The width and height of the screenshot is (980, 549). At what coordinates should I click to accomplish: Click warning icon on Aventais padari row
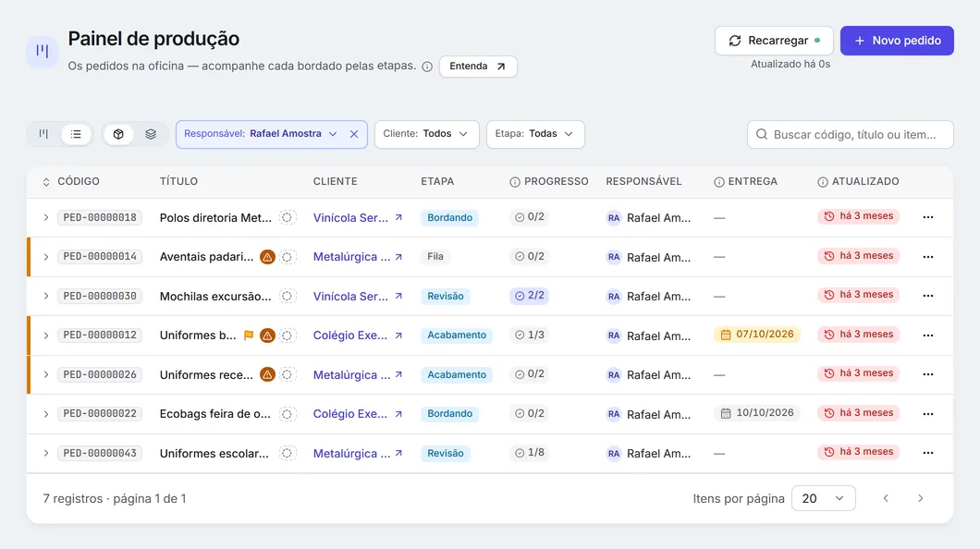point(267,257)
